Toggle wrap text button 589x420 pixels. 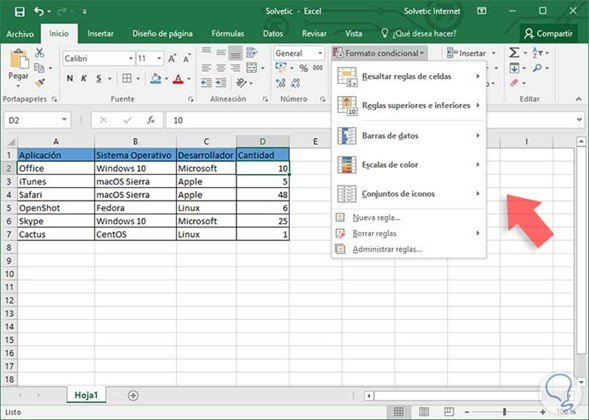pos(251,53)
